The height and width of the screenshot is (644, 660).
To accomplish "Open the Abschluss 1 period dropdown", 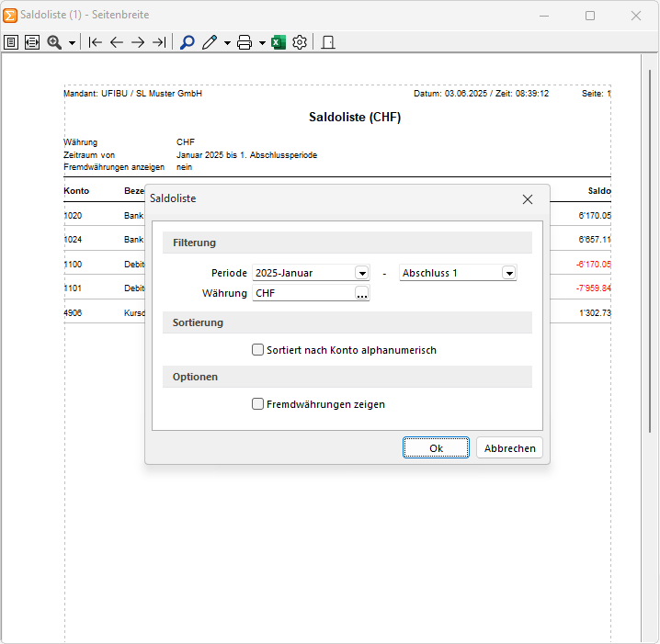I will pos(508,274).
